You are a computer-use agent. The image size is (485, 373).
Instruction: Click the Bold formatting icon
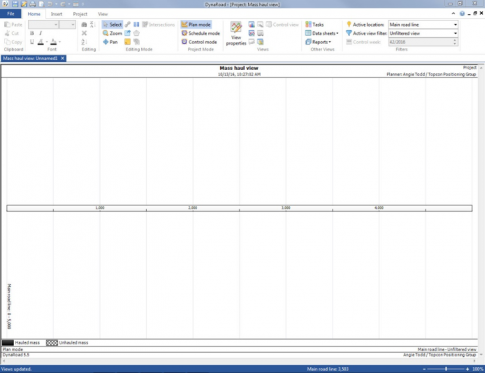[x=32, y=33]
